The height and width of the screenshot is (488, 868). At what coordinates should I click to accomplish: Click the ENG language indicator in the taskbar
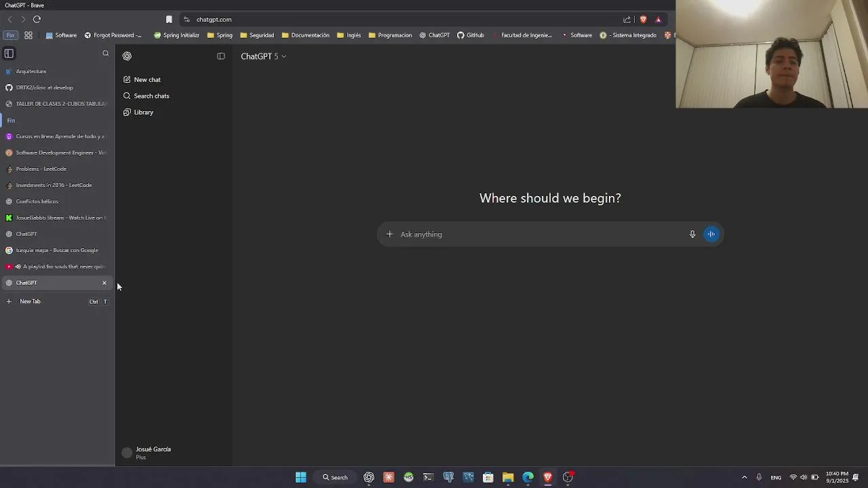tap(776, 477)
